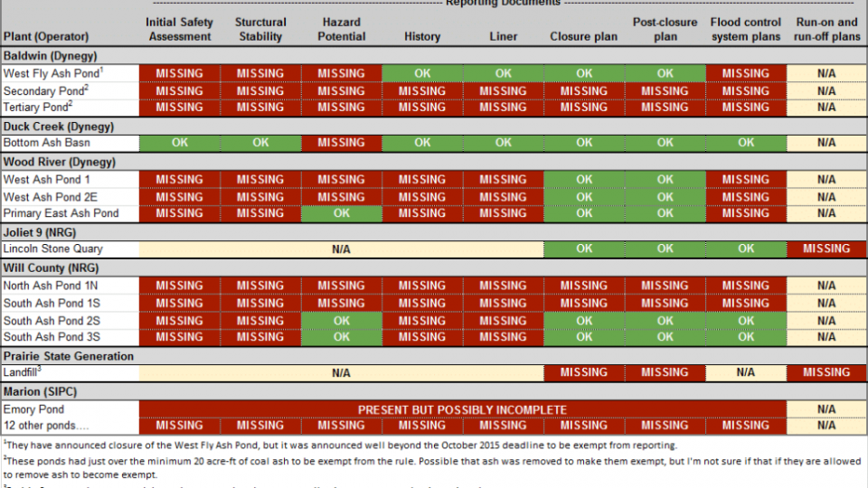868x488 pixels.
Task: Click the 'South Ash Pond 3S' row label
Action: pyautogui.click(x=52, y=337)
